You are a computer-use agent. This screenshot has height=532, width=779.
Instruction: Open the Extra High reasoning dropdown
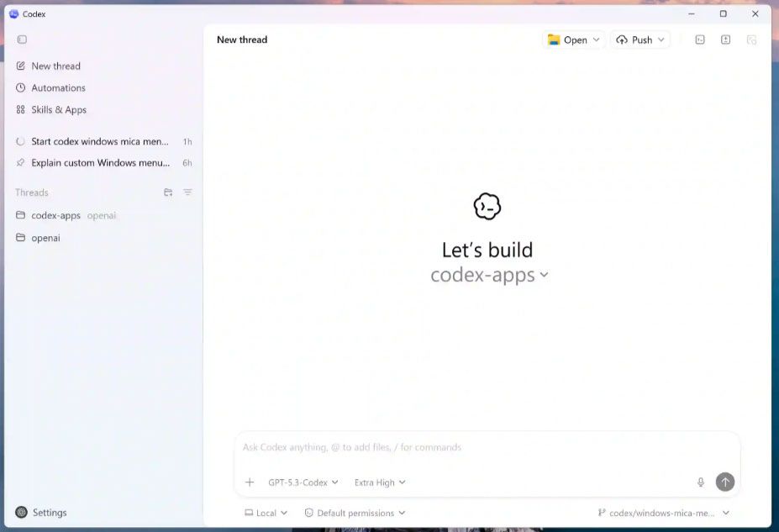(x=380, y=482)
